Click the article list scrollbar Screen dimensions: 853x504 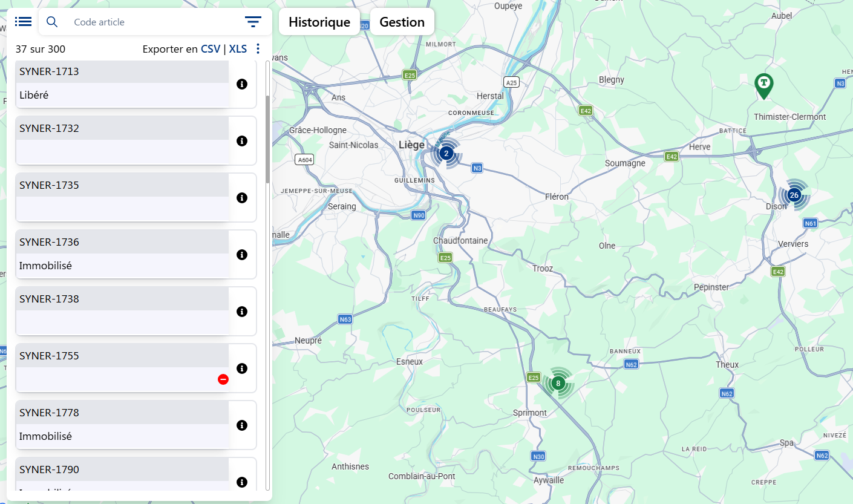pos(268,139)
